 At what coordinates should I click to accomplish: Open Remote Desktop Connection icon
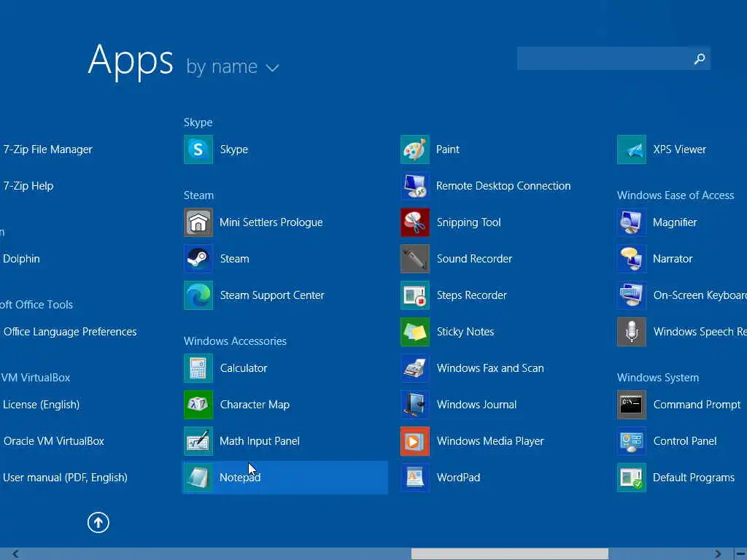pyautogui.click(x=415, y=186)
